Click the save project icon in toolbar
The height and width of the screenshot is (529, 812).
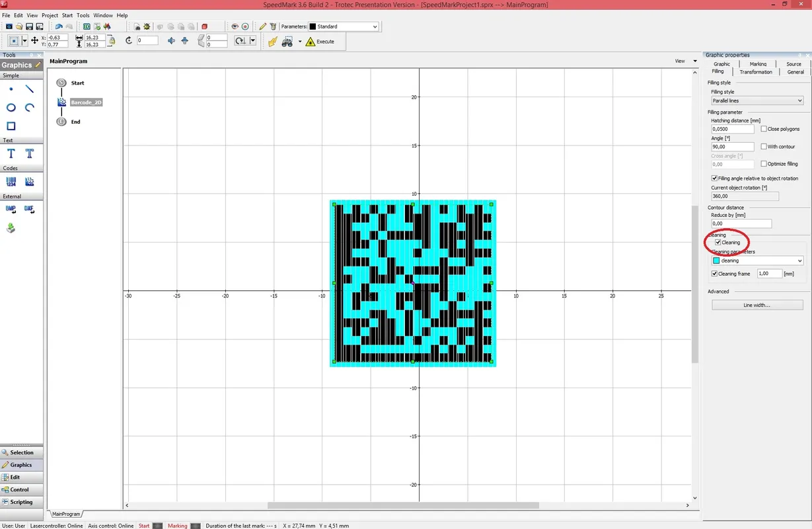point(30,26)
